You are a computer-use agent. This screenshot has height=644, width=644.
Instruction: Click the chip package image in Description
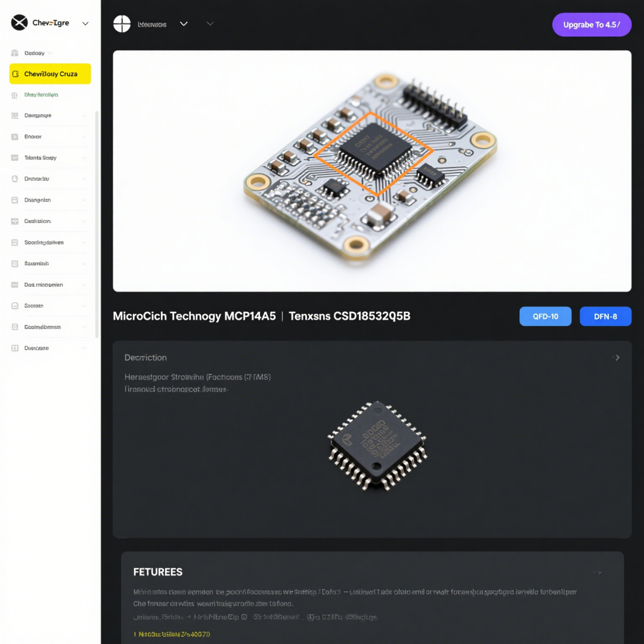pyautogui.click(x=377, y=445)
